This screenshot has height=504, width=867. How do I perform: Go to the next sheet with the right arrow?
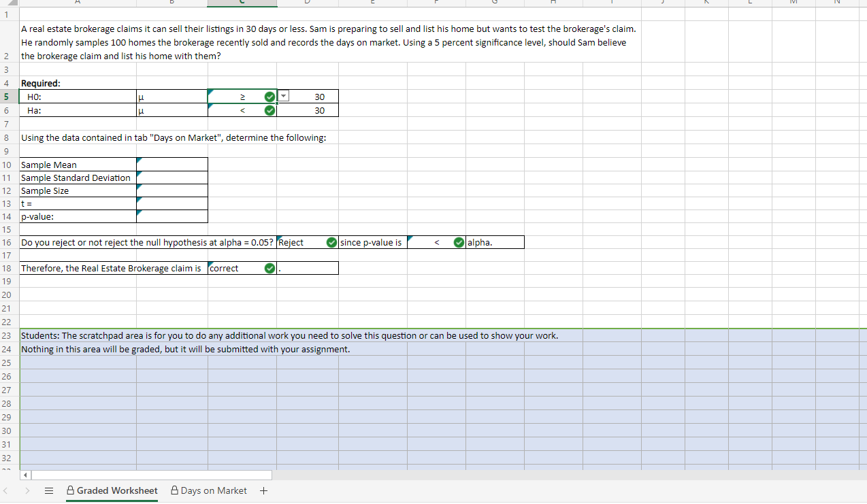pyautogui.click(x=28, y=490)
